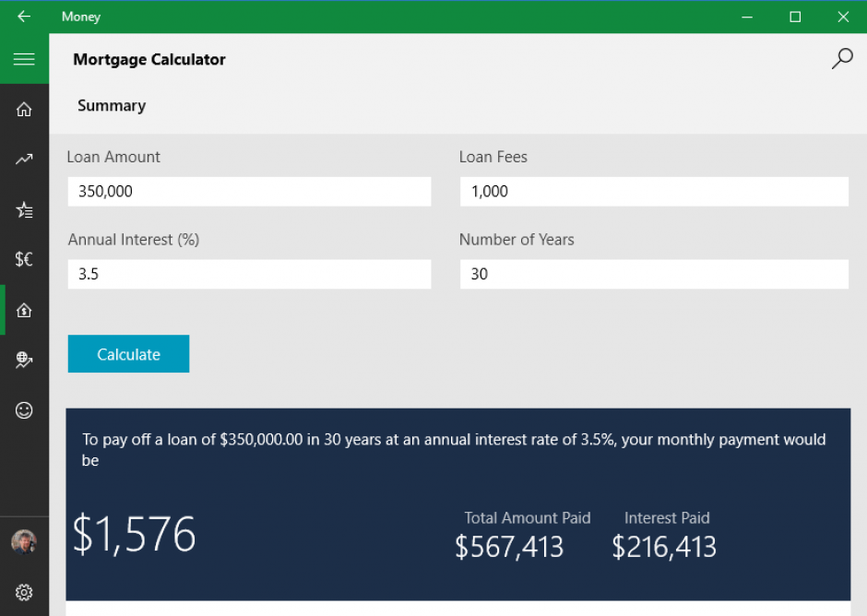Navigate back using the arrow

pos(24,16)
